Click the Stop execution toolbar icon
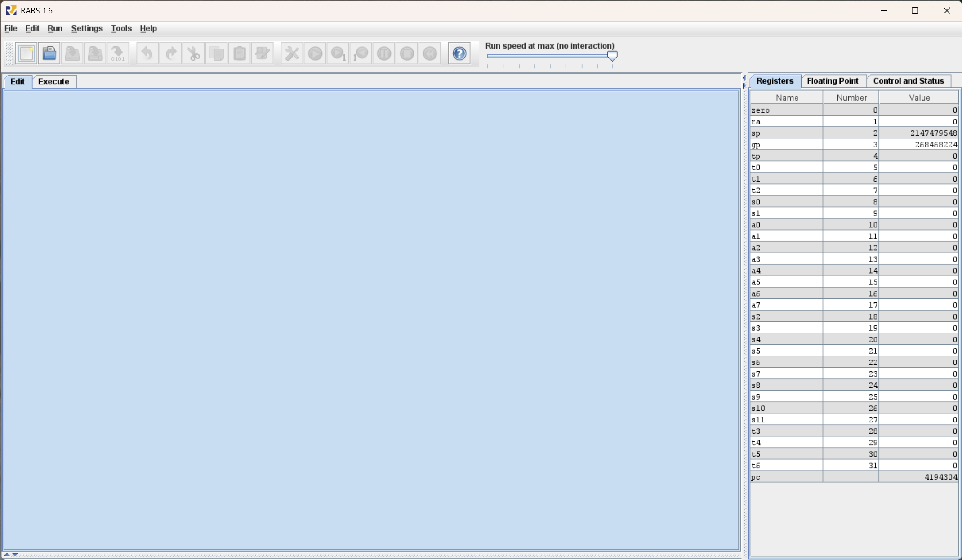 [407, 53]
